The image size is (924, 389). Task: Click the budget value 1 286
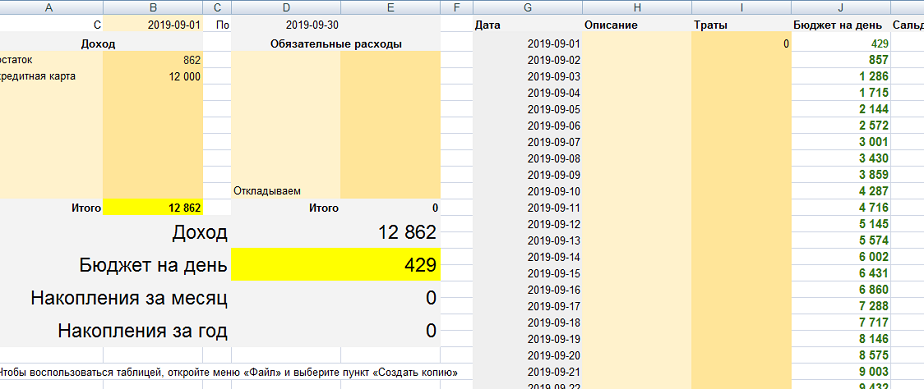(x=841, y=77)
